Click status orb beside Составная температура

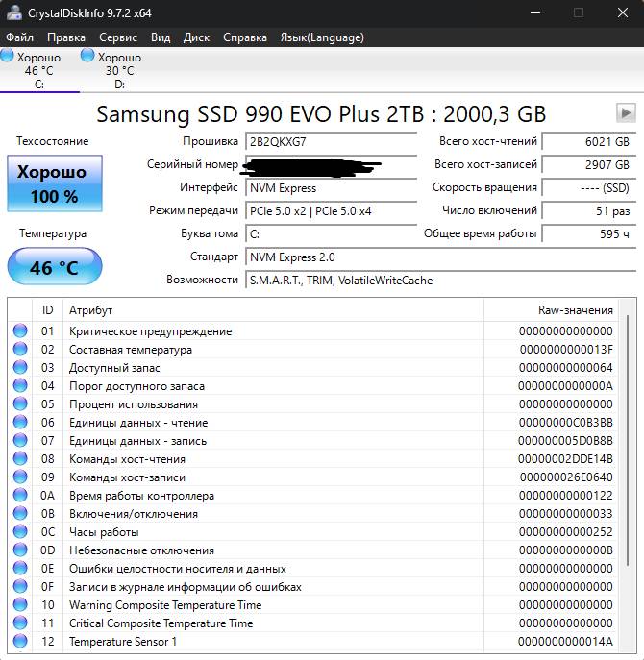20,350
